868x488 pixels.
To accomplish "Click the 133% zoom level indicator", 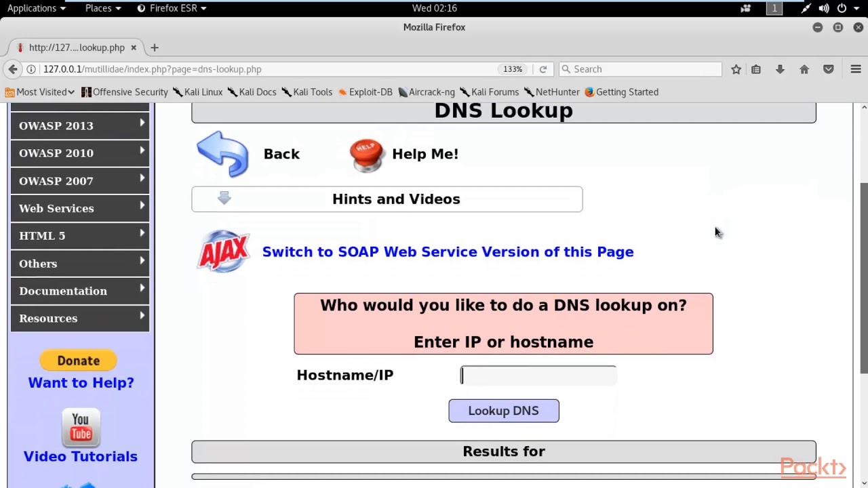I will click(513, 69).
